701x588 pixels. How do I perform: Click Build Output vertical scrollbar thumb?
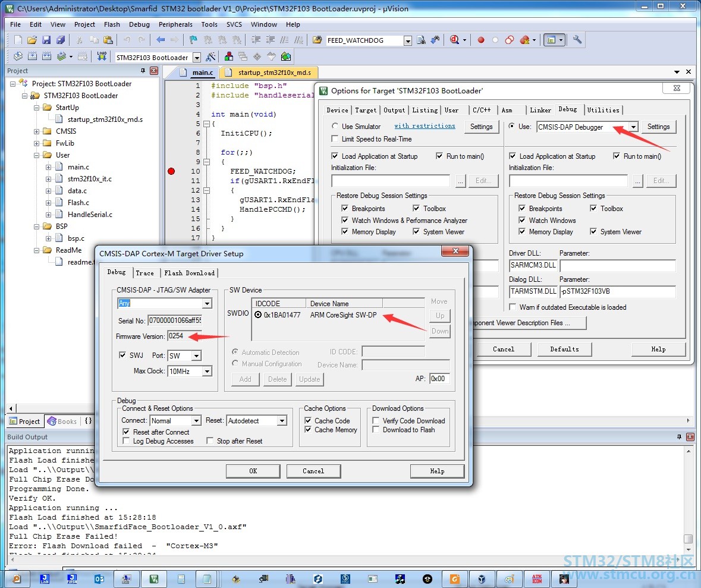click(689, 539)
